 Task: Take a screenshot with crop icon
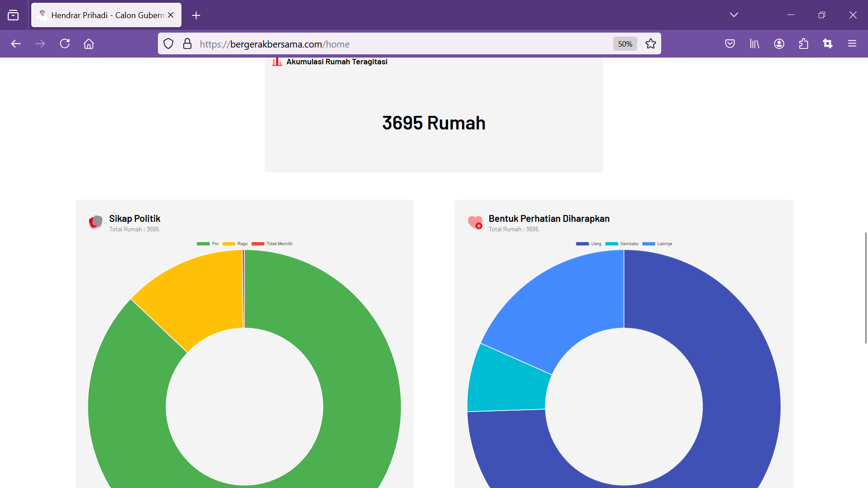coord(828,44)
